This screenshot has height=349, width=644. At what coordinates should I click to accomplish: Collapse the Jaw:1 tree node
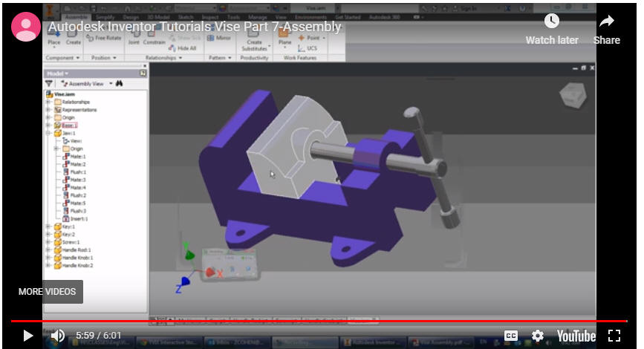[x=48, y=134]
